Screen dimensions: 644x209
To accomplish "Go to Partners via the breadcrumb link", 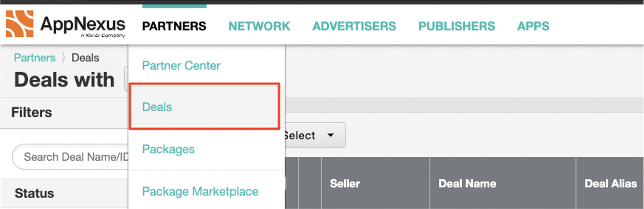I will tap(34, 58).
